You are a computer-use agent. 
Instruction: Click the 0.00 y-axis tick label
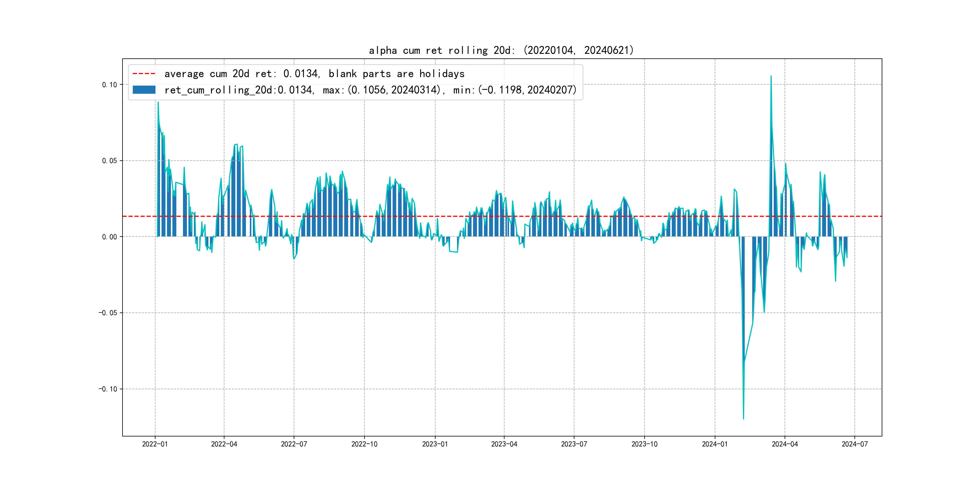point(109,237)
